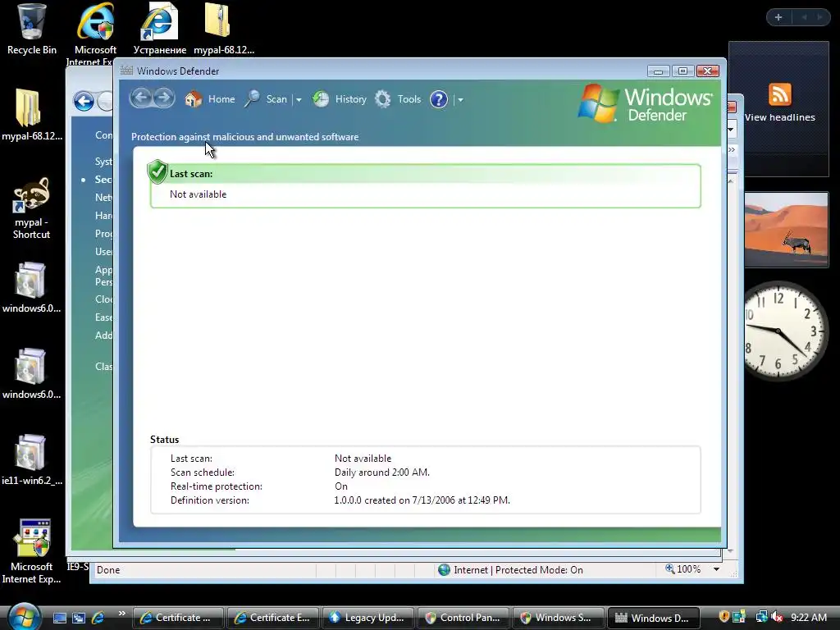This screenshot has height=630, width=840.
Task: Expand the Help menu arrow
Action: 460,99
